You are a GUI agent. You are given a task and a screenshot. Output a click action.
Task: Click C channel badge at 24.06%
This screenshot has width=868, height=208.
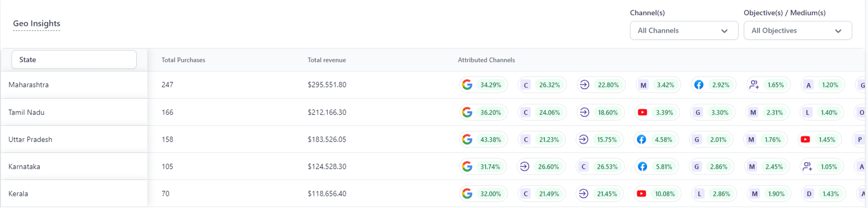pos(526,113)
